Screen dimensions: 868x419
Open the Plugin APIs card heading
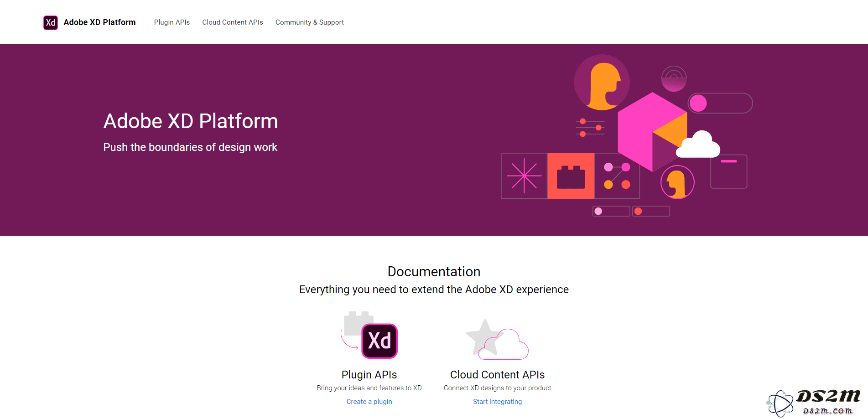point(369,375)
